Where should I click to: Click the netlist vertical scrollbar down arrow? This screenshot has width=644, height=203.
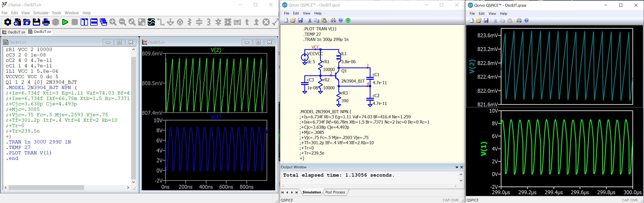pyautogui.click(x=133, y=182)
